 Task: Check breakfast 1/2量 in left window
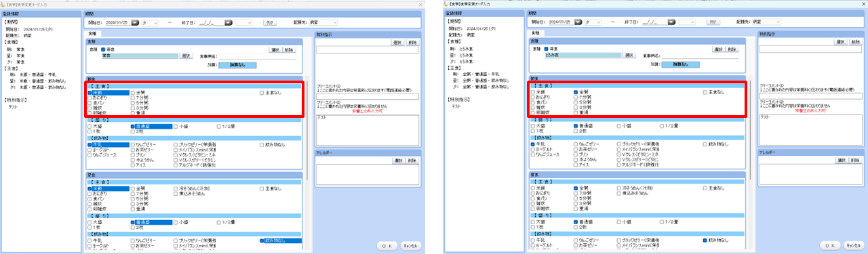click(x=218, y=126)
